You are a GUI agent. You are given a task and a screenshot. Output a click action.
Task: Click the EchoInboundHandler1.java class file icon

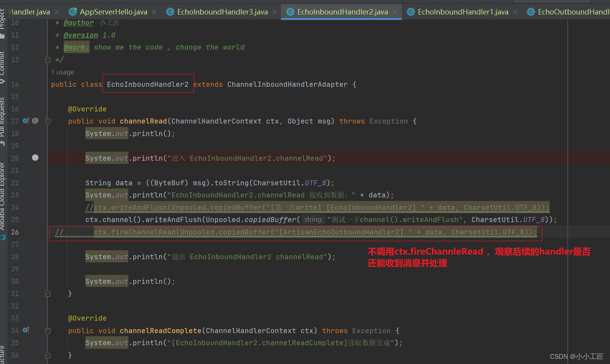410,12
